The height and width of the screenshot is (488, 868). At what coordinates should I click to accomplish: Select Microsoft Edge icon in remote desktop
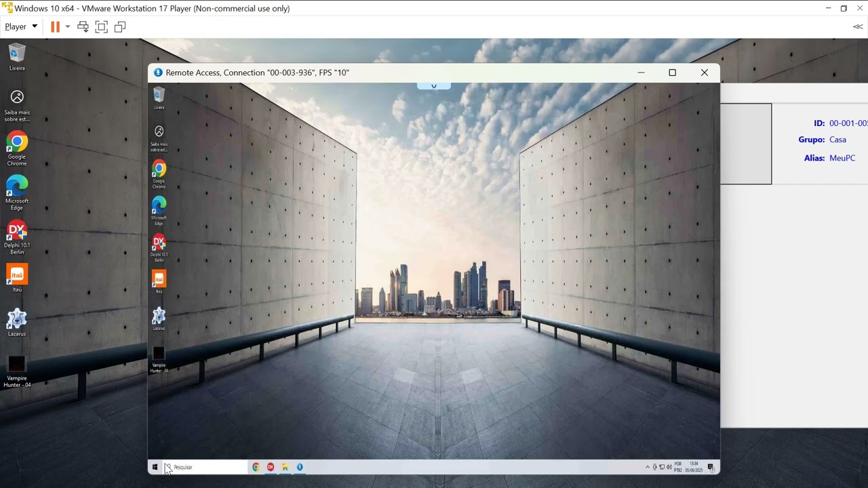pyautogui.click(x=159, y=210)
